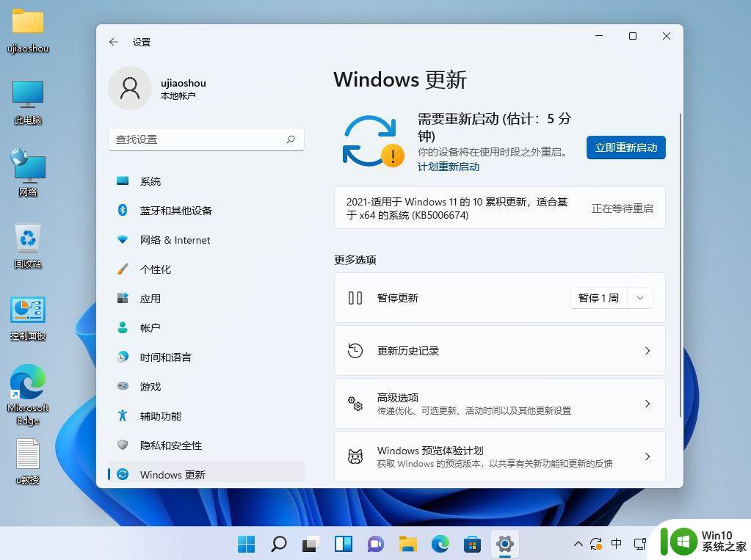The width and height of the screenshot is (751, 560).
Task: Click the taskbar Search icon
Action: (x=279, y=544)
